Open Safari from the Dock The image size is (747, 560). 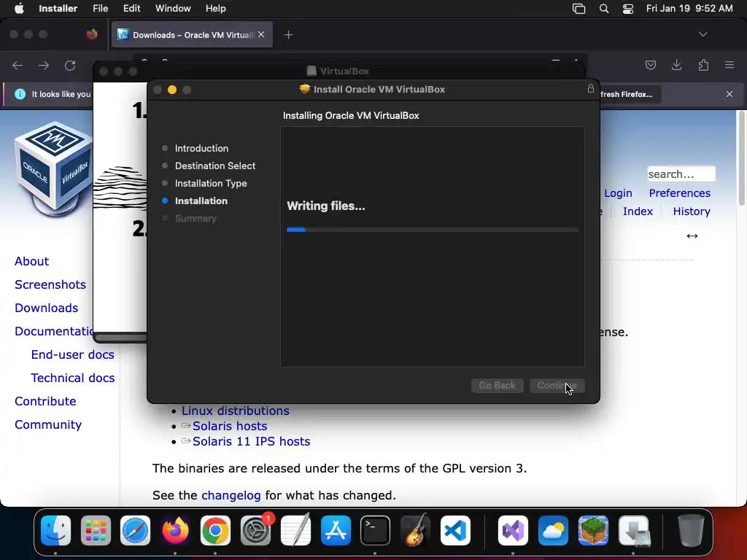coord(135,530)
